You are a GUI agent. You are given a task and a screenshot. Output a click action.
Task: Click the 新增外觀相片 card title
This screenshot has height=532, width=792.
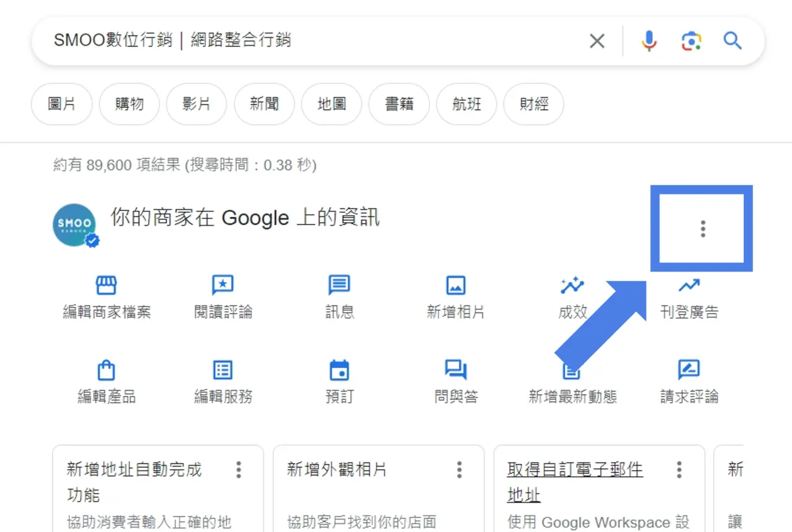337,470
